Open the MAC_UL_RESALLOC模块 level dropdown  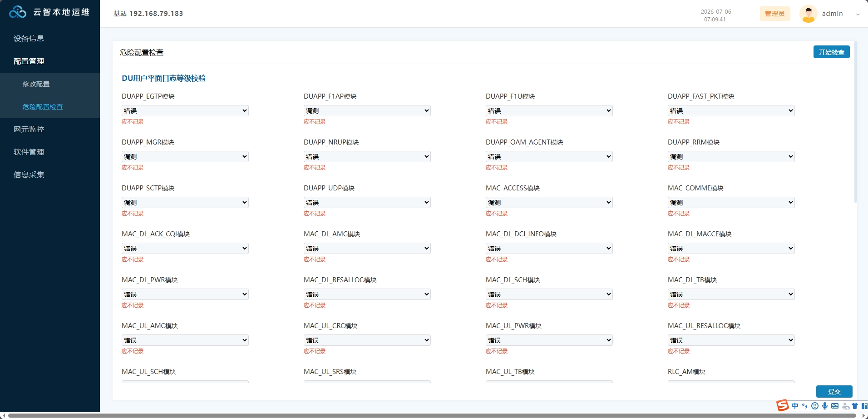pos(731,340)
